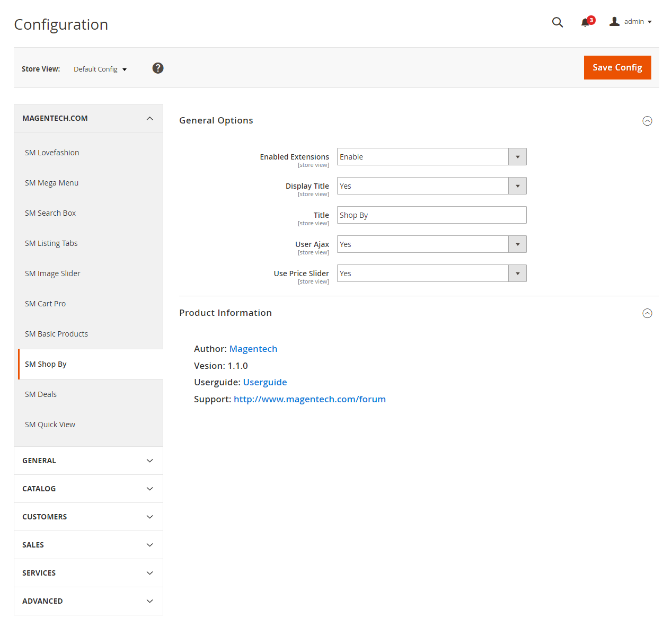Click the Save Config button
The width and height of the screenshot is (672, 627).
tap(617, 68)
